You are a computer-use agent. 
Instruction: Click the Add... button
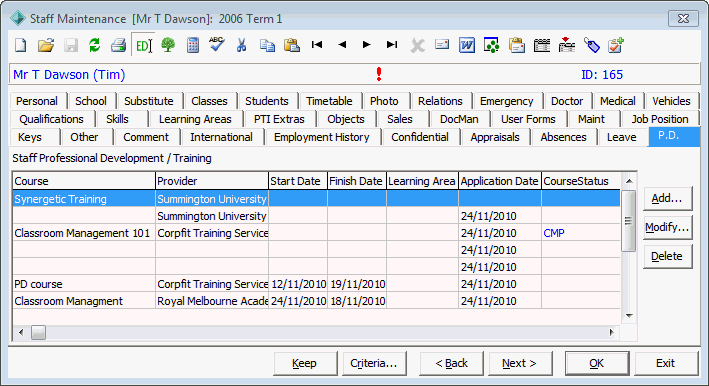667,198
